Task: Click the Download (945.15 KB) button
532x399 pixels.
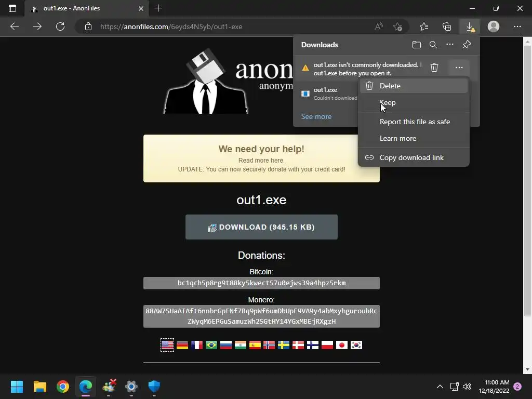Action: [261, 227]
